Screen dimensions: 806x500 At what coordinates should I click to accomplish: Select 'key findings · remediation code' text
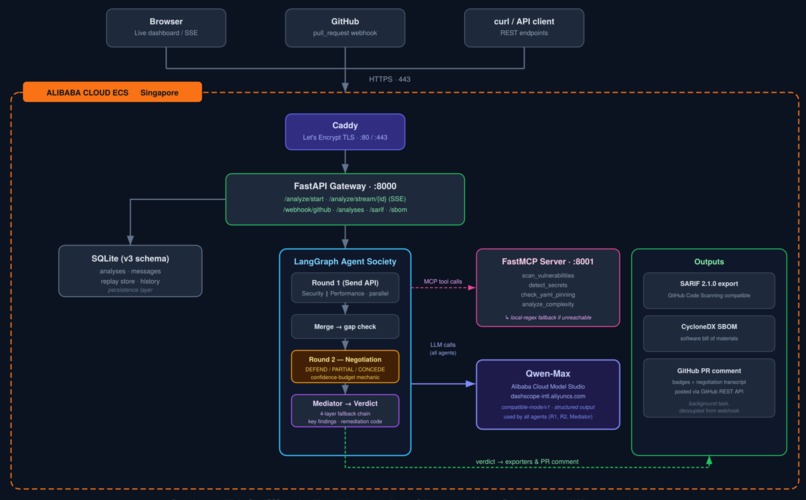click(345, 421)
